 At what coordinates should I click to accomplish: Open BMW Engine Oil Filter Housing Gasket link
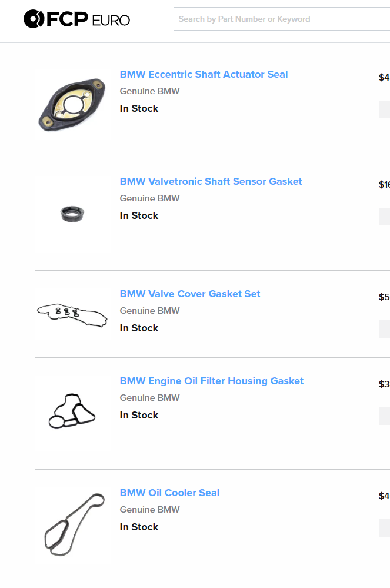coord(212,381)
